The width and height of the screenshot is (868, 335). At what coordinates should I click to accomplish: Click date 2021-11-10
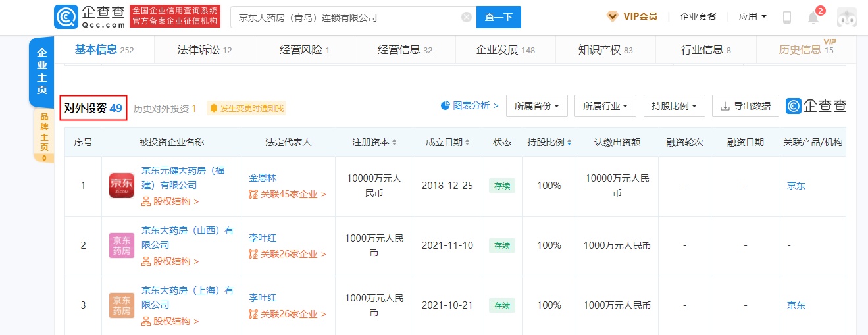[447, 245]
